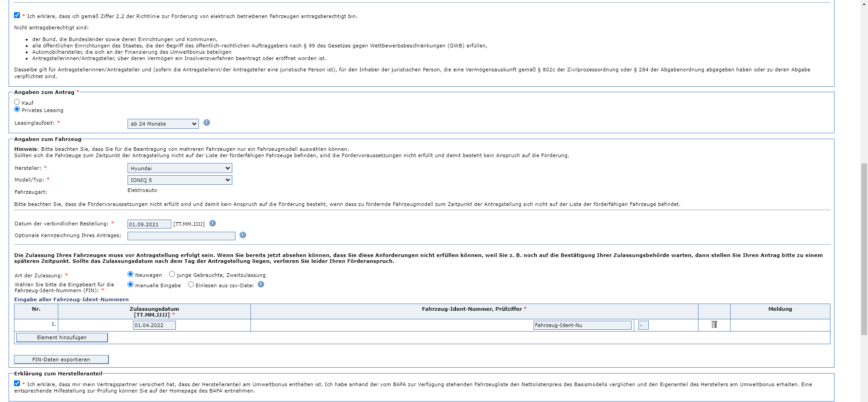Image resolution: width=868 pixels, height=402 pixels.
Task: Open the Modell/Typ dropdown showing IONIQ 5
Action: [x=180, y=180]
